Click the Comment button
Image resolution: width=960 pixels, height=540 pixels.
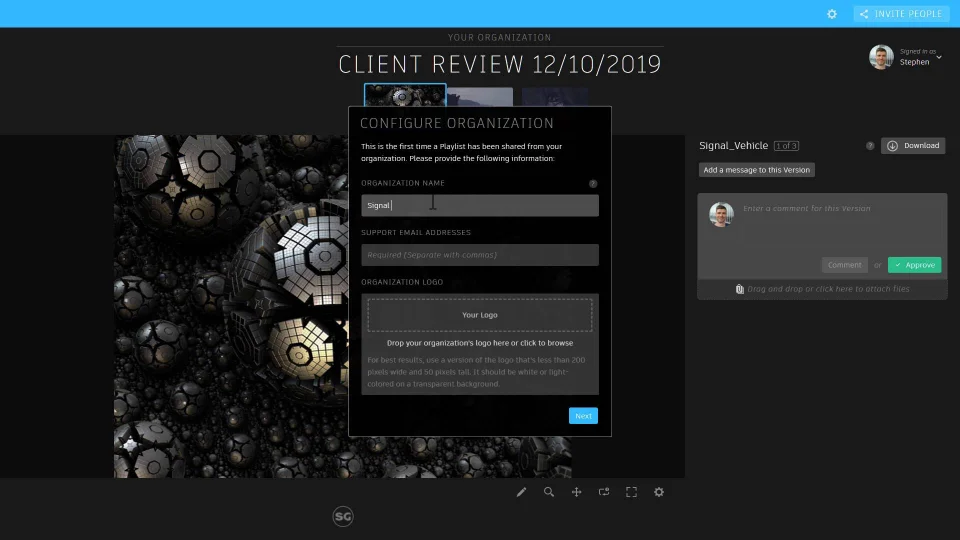[x=844, y=265]
